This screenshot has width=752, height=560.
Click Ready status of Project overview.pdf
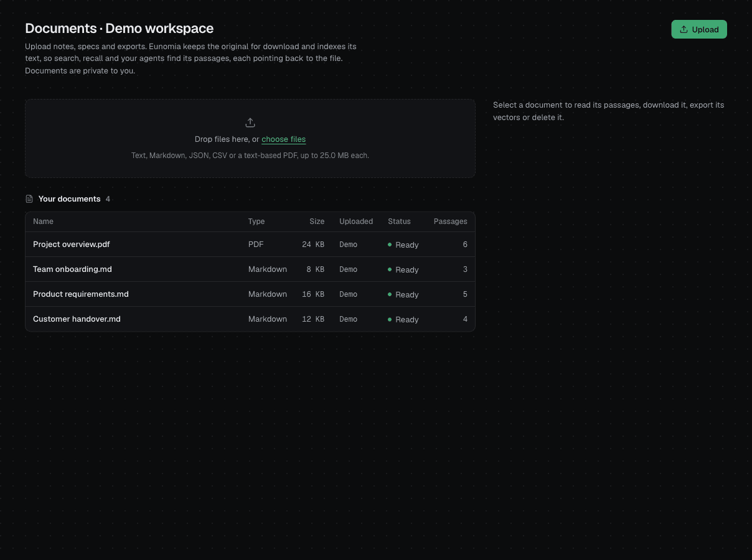pyautogui.click(x=403, y=245)
